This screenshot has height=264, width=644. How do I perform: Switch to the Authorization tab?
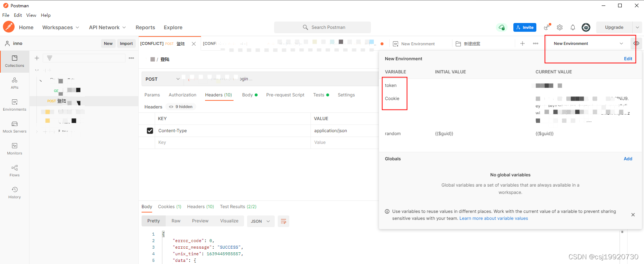pos(182,95)
